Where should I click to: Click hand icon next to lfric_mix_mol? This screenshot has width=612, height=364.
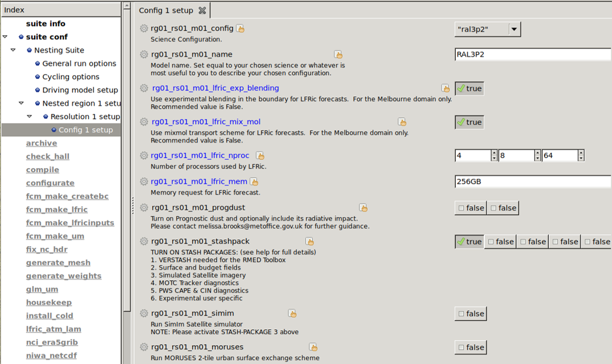[x=402, y=122]
